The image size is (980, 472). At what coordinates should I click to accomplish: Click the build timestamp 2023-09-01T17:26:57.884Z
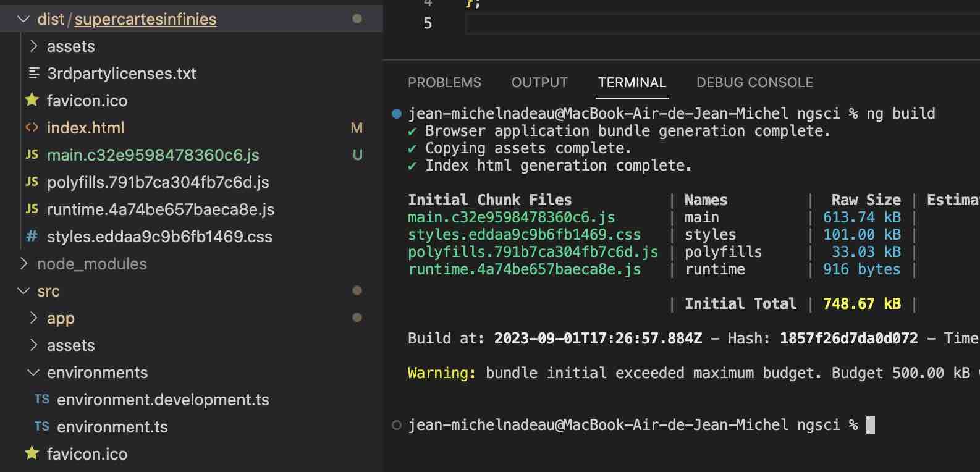click(598, 339)
